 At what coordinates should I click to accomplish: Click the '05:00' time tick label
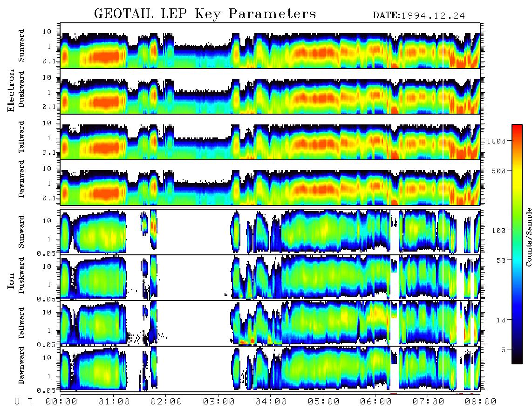click(324, 402)
